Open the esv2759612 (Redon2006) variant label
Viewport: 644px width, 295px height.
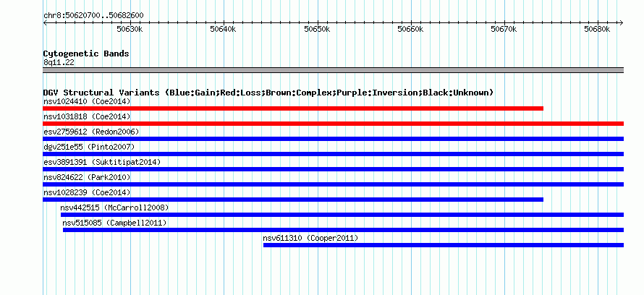[x=91, y=132]
